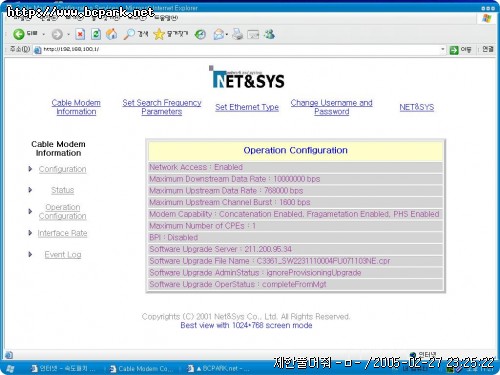Screen dimensions: 500x375
Task: Click the Windows Start button
Action: (x=10, y=368)
